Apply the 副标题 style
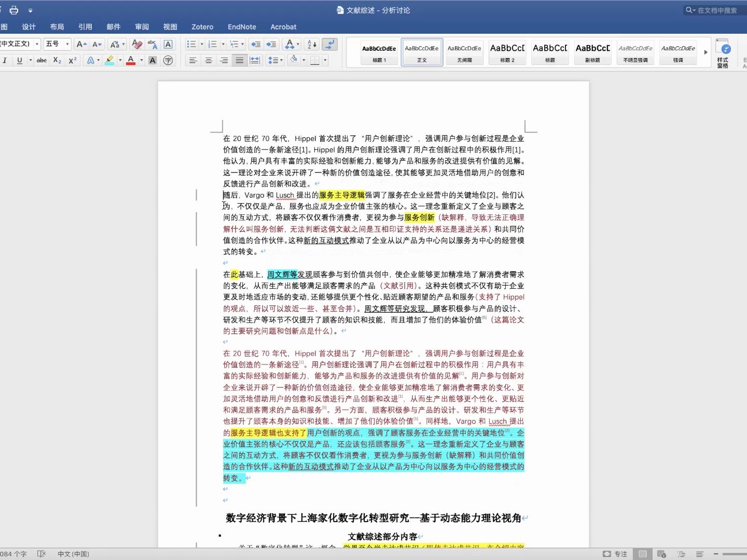 click(x=592, y=52)
